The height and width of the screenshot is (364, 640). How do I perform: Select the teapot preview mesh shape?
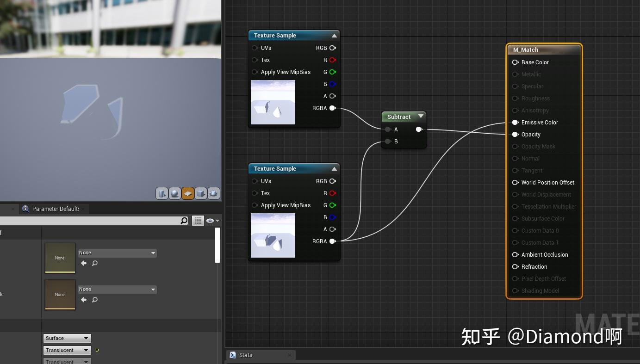point(214,193)
